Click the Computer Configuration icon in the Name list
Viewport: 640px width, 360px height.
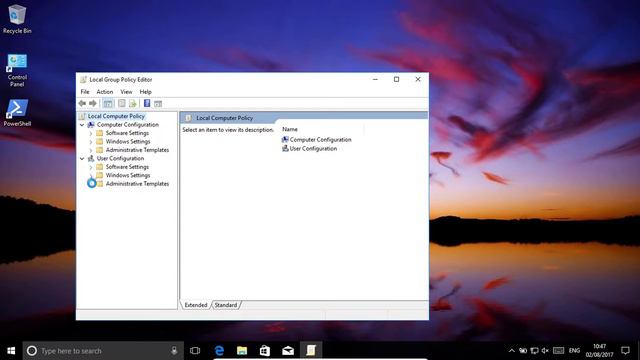(x=285, y=140)
